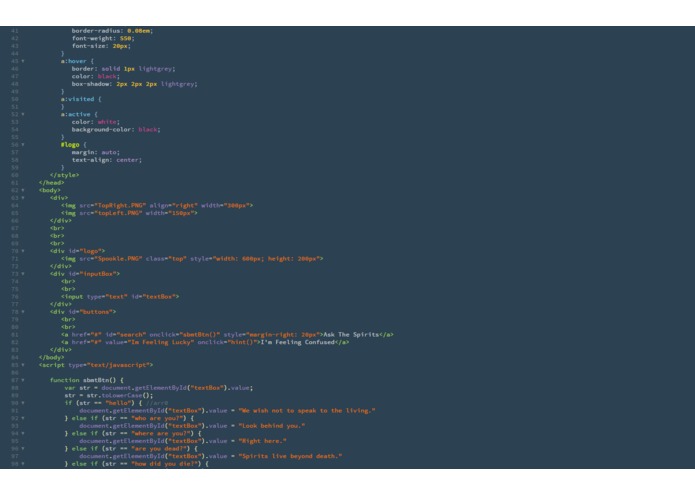This screenshot has width=695, height=494.
Task: Fold the if str == "hello" block arrow
Action: tap(23, 403)
